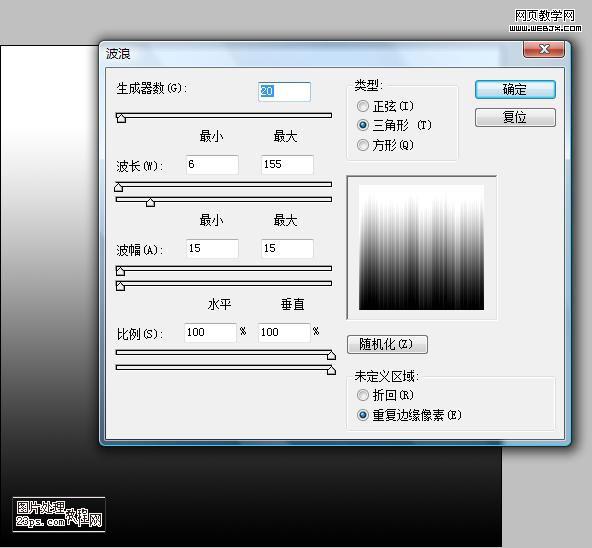Confirm the wave filter with 确定

tap(515, 90)
